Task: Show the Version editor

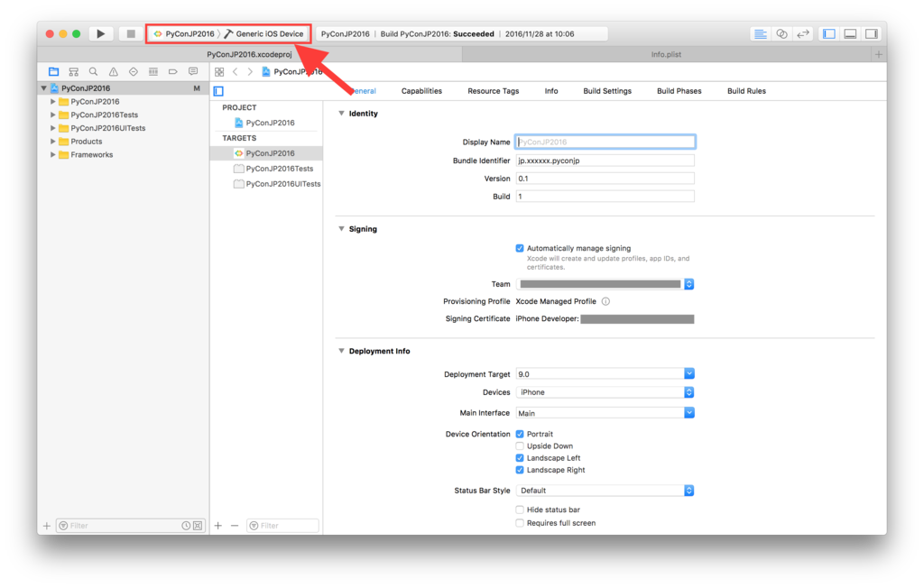Action: point(802,34)
